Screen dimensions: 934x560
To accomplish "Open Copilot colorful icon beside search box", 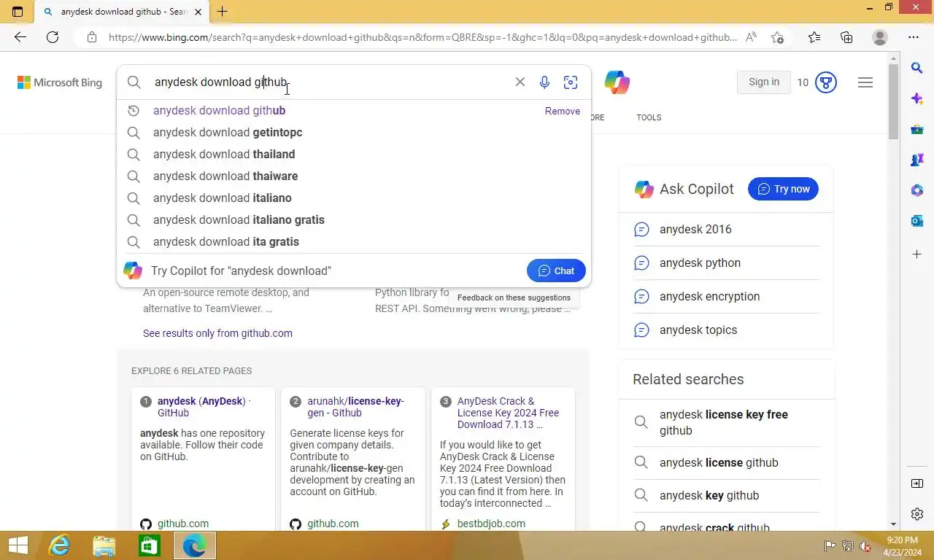I will (617, 82).
